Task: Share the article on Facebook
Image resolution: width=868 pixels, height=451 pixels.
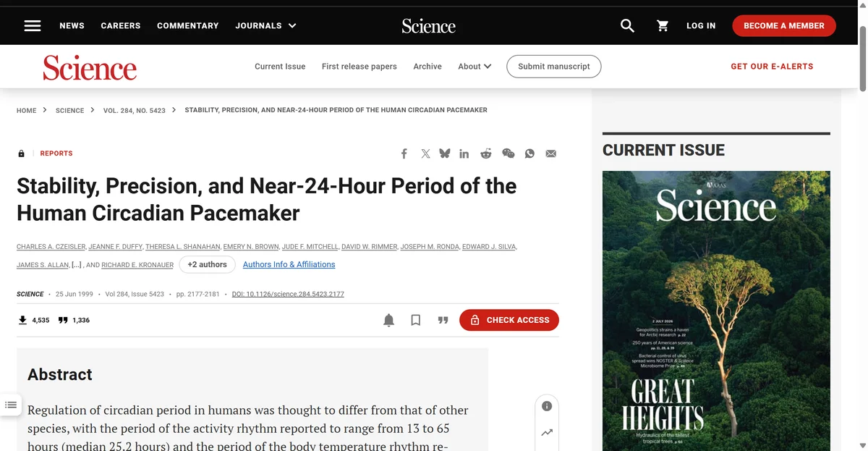Action: click(404, 153)
